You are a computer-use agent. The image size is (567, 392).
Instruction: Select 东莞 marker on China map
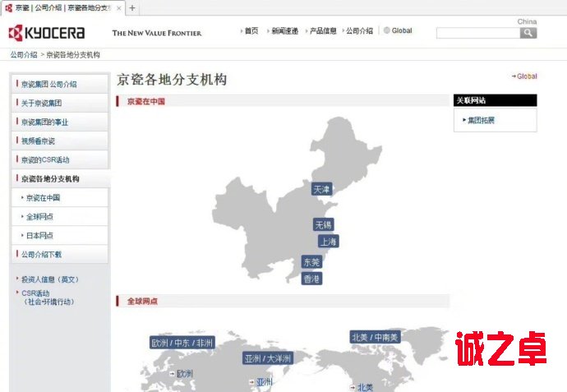(311, 262)
